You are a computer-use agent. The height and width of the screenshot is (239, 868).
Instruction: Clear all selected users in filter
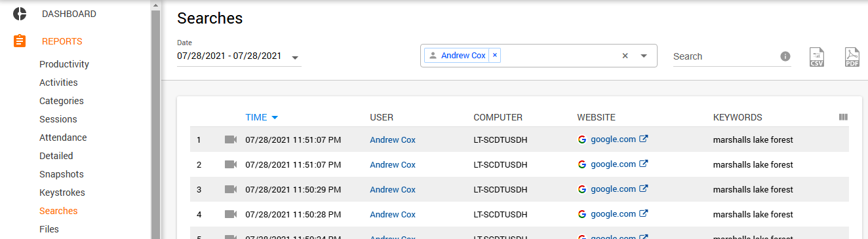click(x=625, y=56)
